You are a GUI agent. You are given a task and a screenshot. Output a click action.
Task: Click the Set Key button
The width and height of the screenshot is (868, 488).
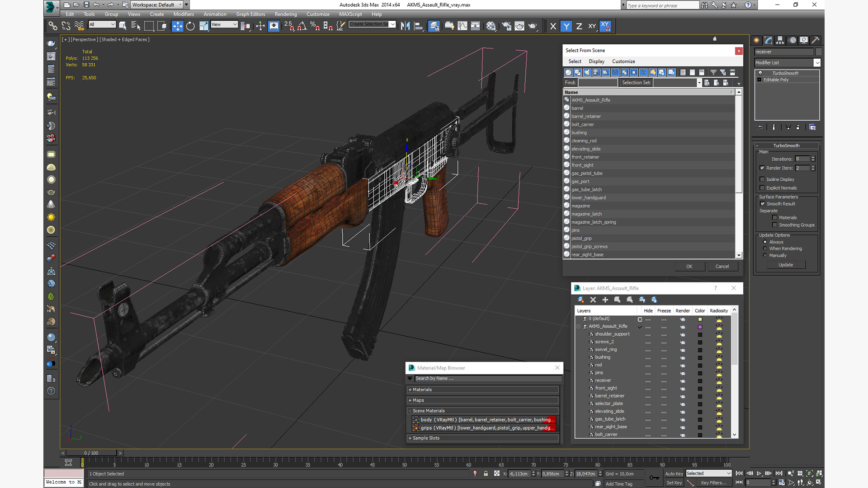[674, 483]
